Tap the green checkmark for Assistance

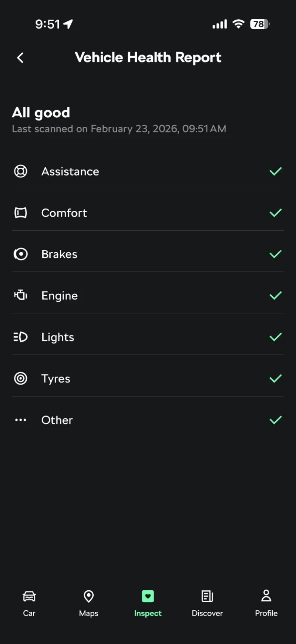coord(276,171)
